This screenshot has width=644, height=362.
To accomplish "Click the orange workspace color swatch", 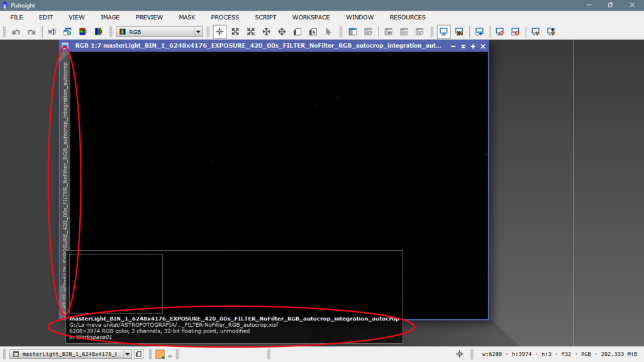I will pos(160,354).
